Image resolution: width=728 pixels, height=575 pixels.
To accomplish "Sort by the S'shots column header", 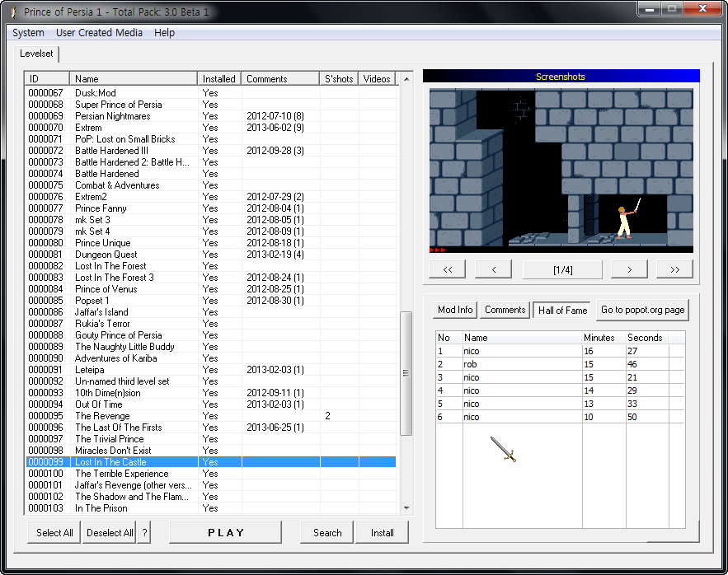I will [x=339, y=79].
